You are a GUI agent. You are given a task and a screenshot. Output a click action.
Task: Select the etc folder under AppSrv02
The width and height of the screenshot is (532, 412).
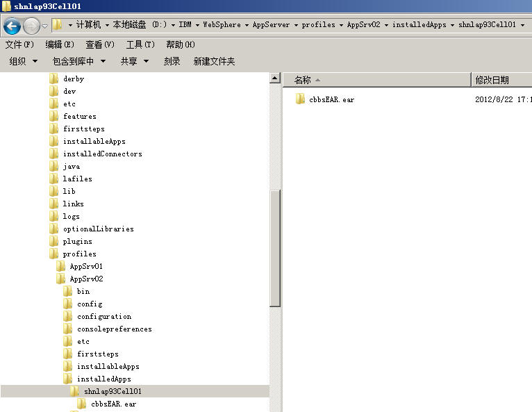click(x=83, y=341)
